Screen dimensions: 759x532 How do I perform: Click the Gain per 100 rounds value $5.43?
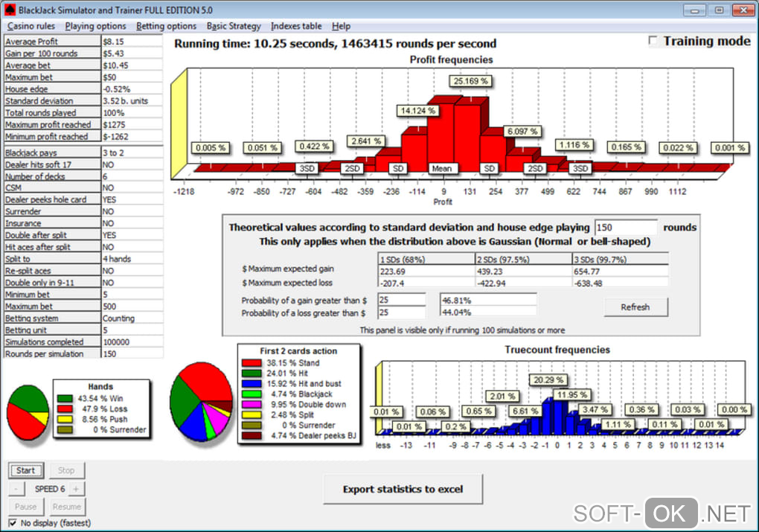[x=132, y=54]
